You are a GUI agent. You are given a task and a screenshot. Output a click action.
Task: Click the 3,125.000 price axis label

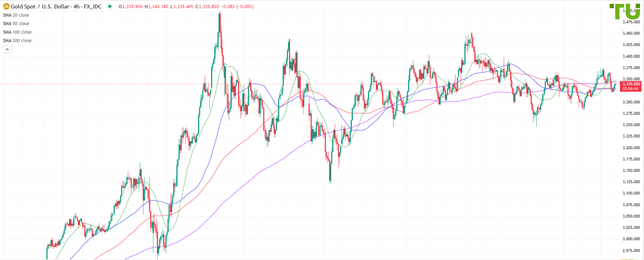(631, 182)
